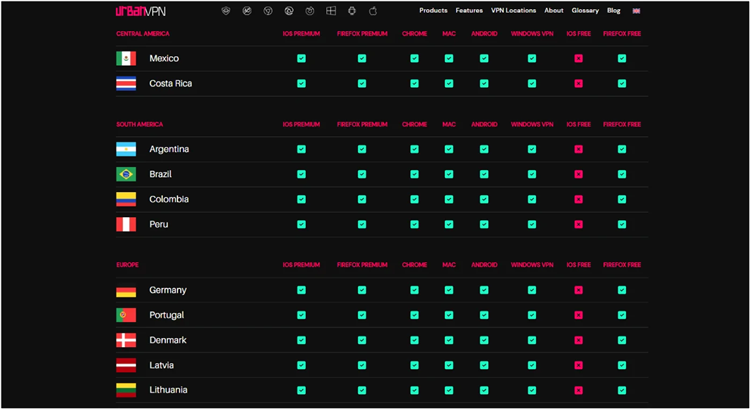Click the Windows platform icon in header

coord(331,11)
